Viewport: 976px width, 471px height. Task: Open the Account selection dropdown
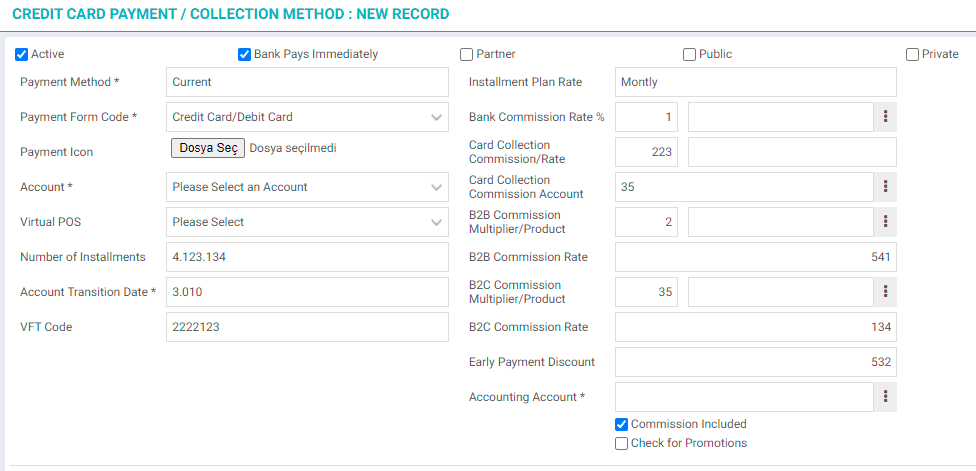point(307,187)
